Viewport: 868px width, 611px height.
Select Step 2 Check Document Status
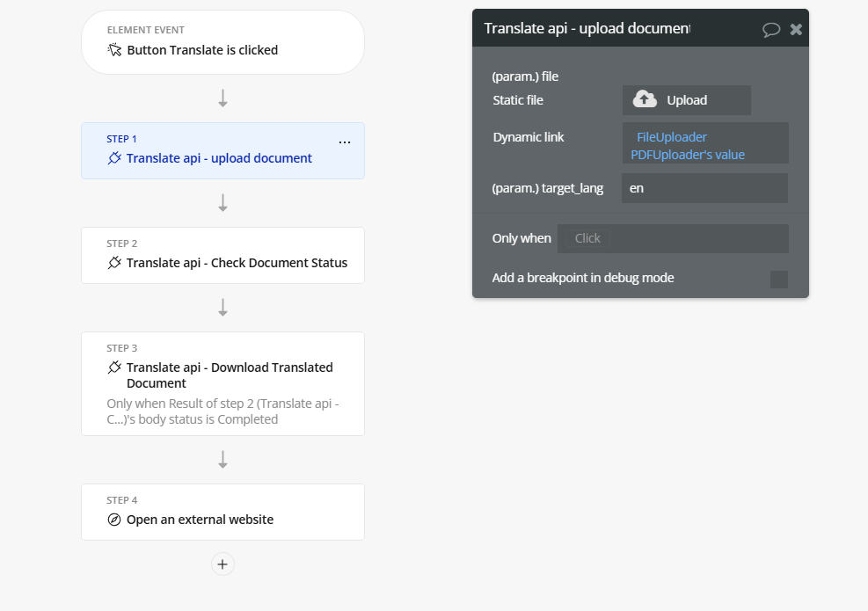(222, 255)
